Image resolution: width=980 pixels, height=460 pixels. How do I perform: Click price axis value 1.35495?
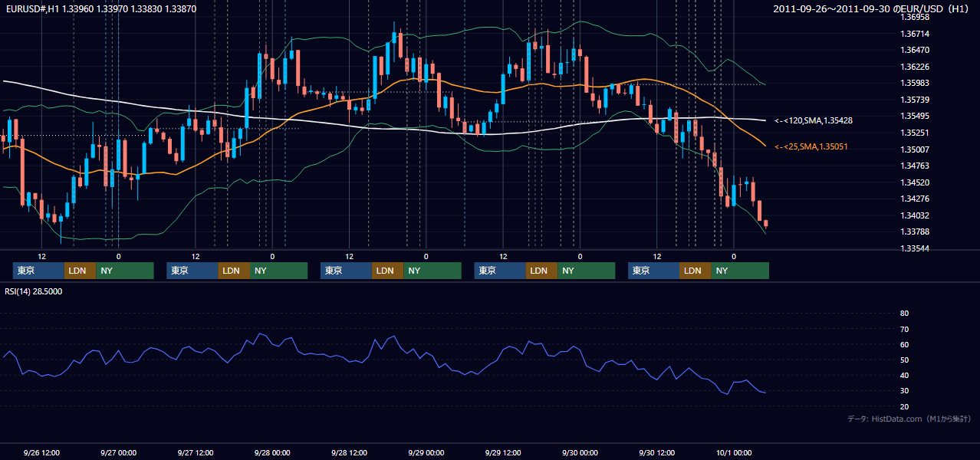(x=914, y=117)
